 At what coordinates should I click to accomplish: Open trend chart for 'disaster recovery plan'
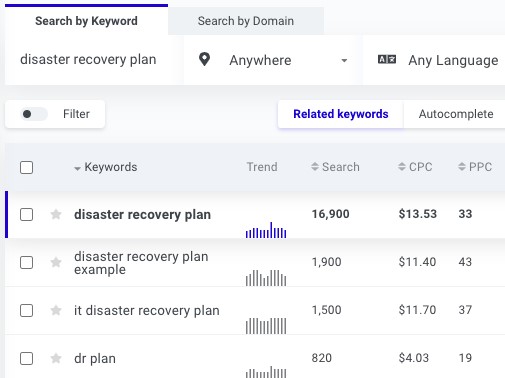(266, 230)
